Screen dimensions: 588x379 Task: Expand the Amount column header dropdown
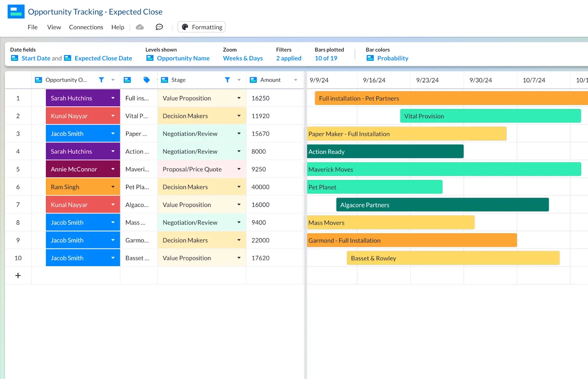296,79
